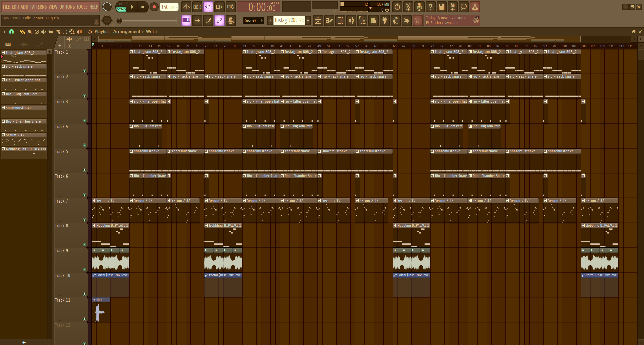Open the FILE menu

click(x=6, y=7)
